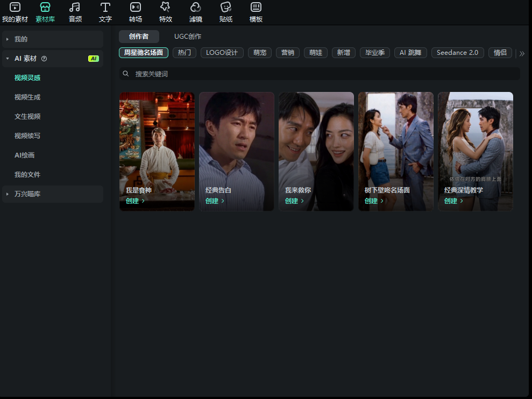Open the 转场 transitions icon
Screen dimensions: 532x399
[x=136, y=7]
